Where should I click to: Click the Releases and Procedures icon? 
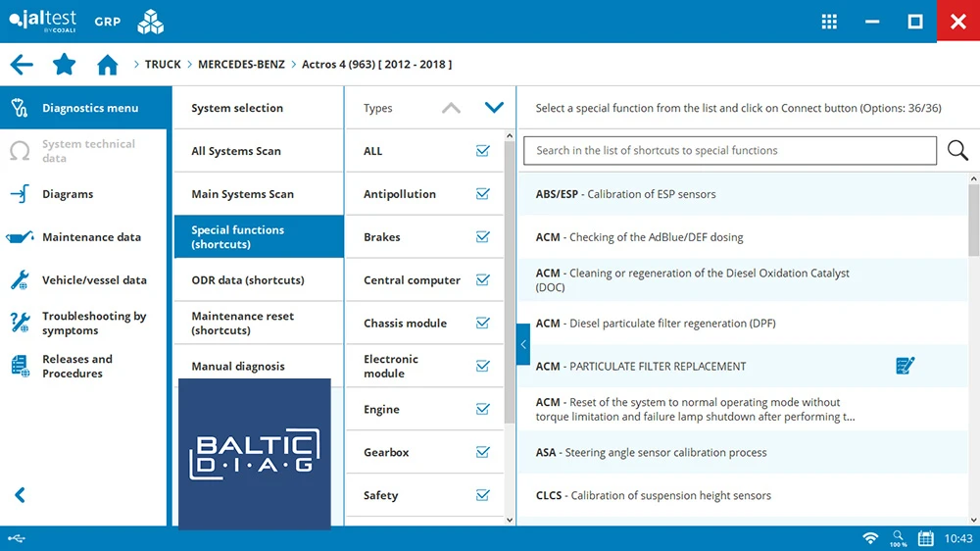tap(20, 366)
